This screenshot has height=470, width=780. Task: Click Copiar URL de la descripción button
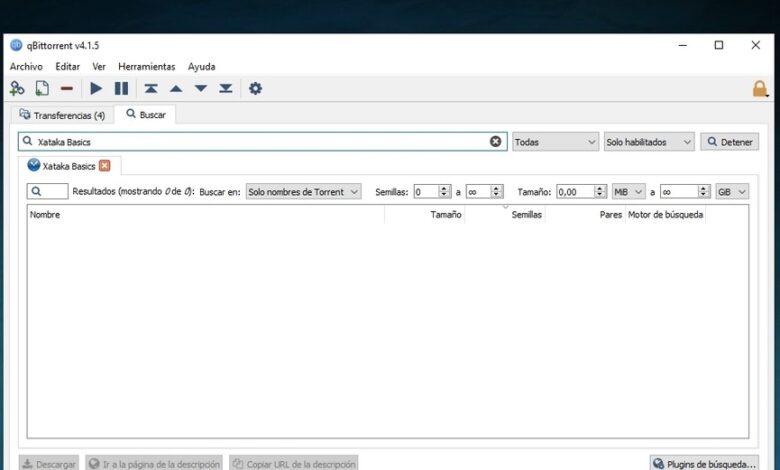point(294,464)
